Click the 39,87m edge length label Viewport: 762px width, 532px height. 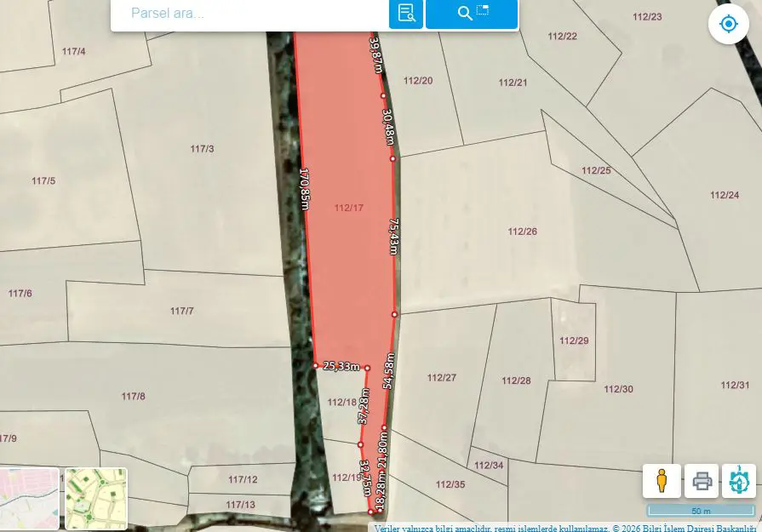376,54
